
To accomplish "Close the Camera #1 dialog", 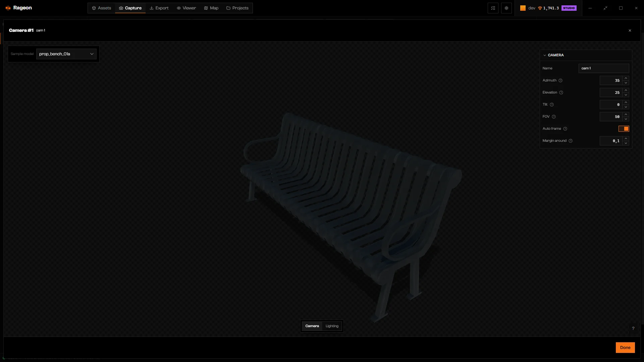I will click(x=630, y=31).
